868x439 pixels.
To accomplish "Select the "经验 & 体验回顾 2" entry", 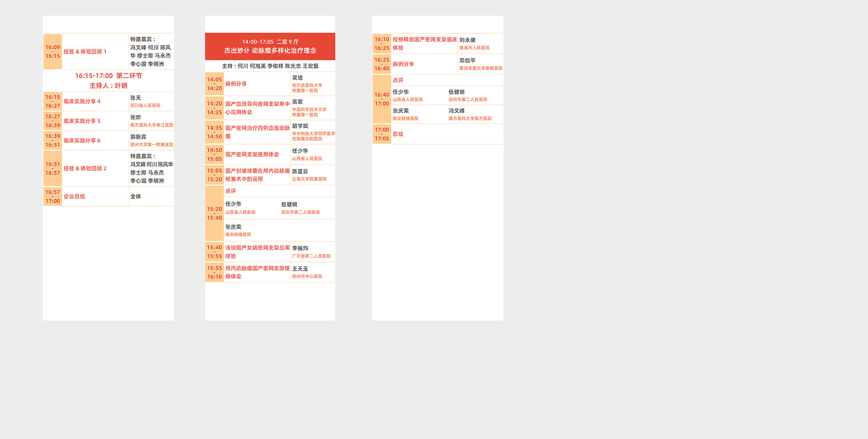I will (x=85, y=168).
